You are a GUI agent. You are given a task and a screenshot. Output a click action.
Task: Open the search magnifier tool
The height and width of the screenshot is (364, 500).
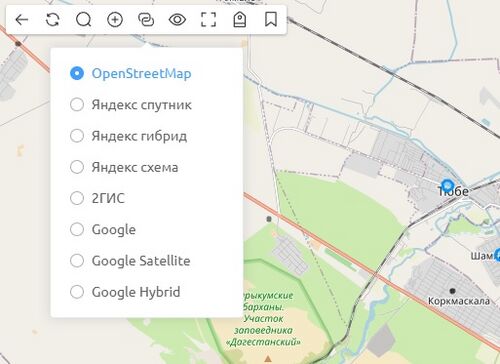pyautogui.click(x=84, y=20)
